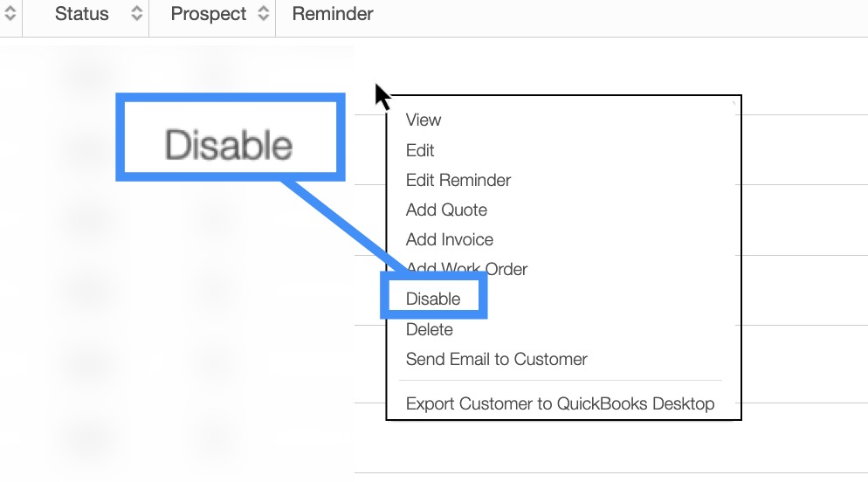Select Edit in the context menu

420,150
